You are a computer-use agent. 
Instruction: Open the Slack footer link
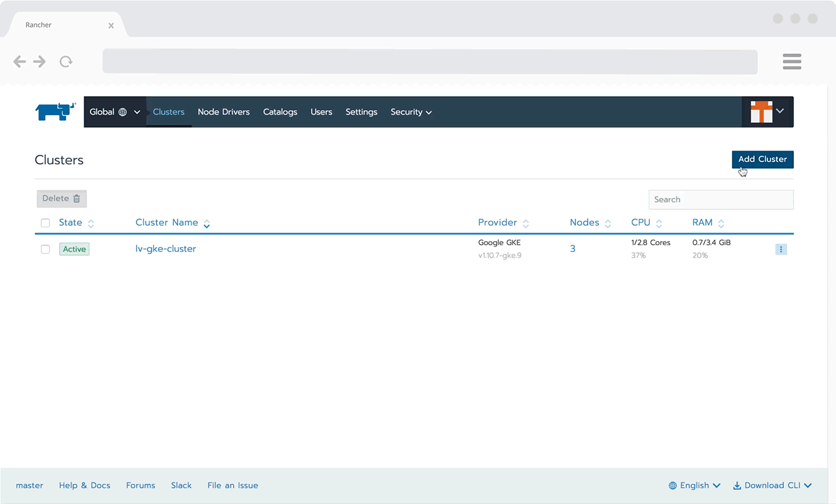point(181,486)
